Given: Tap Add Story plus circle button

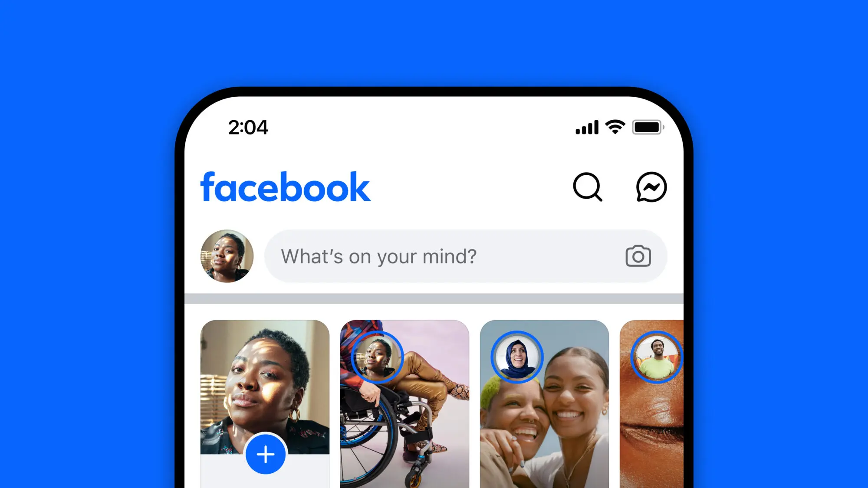Looking at the screenshot, I should (265, 455).
